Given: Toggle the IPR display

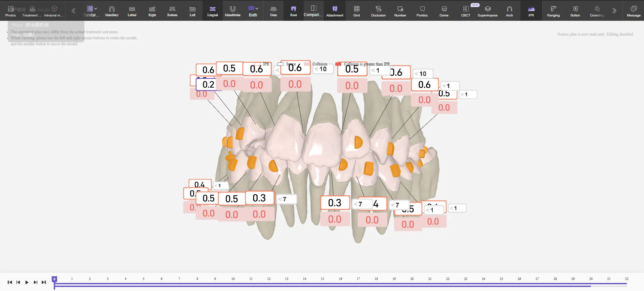Looking at the screenshot, I should click(531, 11).
